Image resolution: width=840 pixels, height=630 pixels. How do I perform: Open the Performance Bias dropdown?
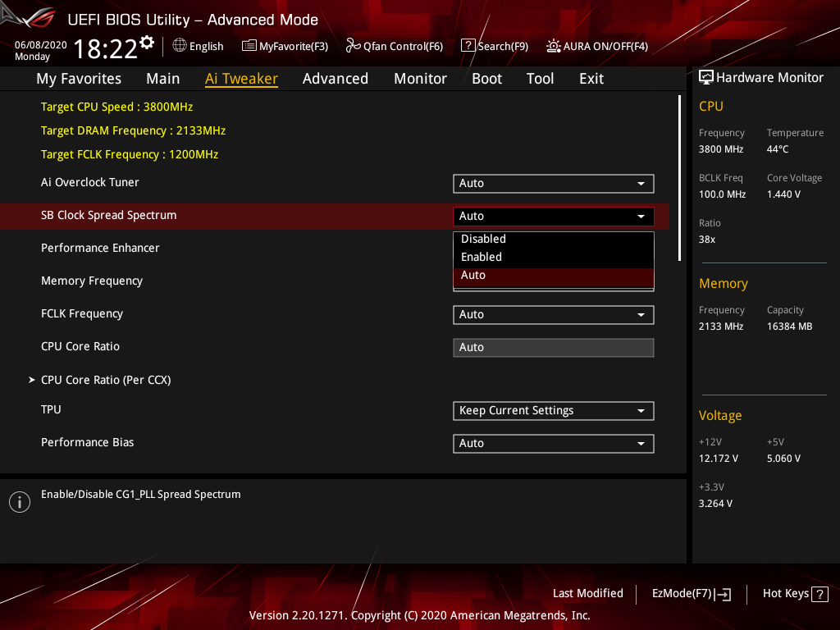[x=554, y=443]
